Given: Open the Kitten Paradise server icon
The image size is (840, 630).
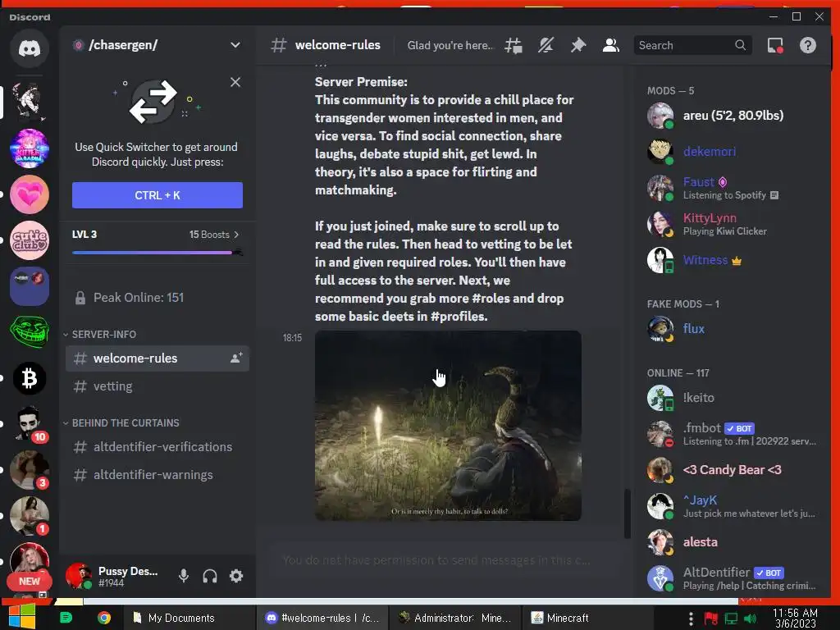Looking at the screenshot, I should (30, 148).
